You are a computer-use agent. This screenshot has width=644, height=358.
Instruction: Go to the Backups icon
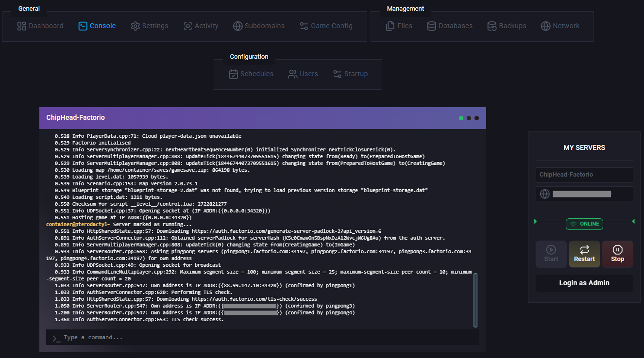492,26
